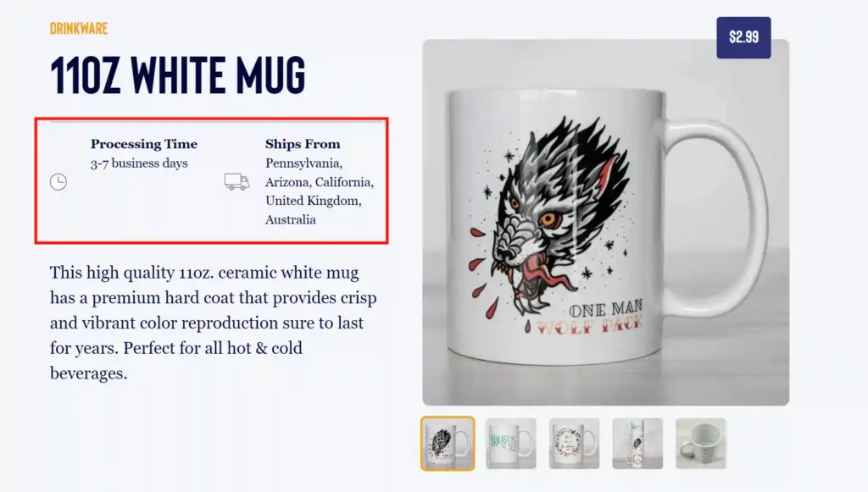Select the floral wreath mug thumbnail
This screenshot has width=868, height=492.
point(574,444)
